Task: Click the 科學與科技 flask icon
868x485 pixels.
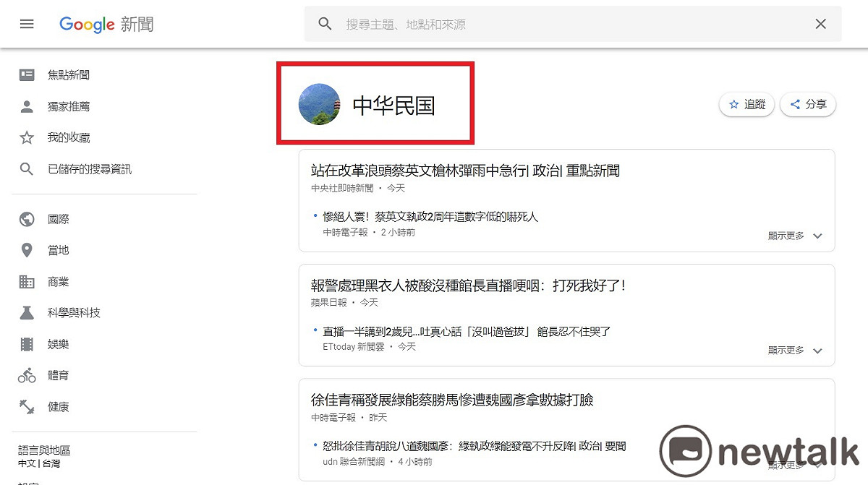Action: coord(27,313)
